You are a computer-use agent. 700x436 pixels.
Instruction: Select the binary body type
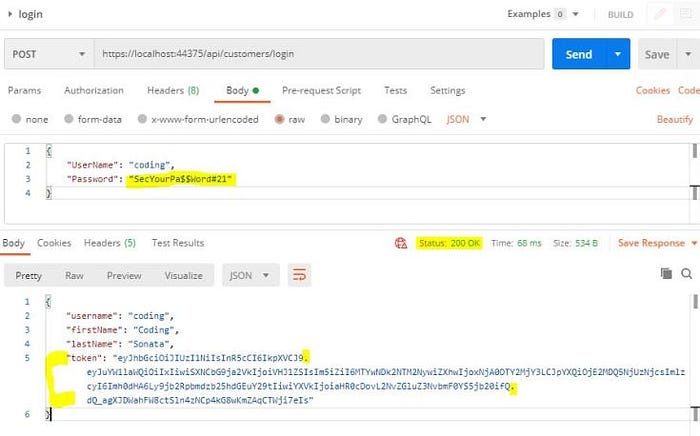(x=342, y=119)
